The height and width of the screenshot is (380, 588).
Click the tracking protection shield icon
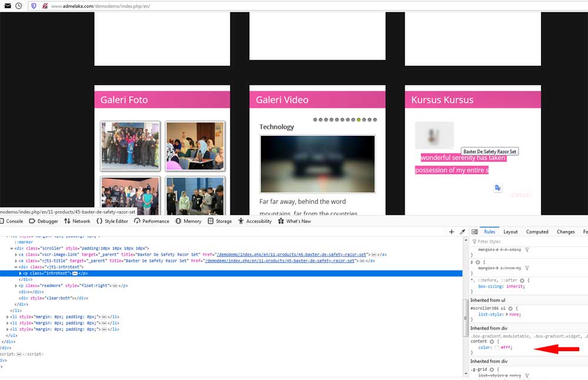click(x=34, y=6)
